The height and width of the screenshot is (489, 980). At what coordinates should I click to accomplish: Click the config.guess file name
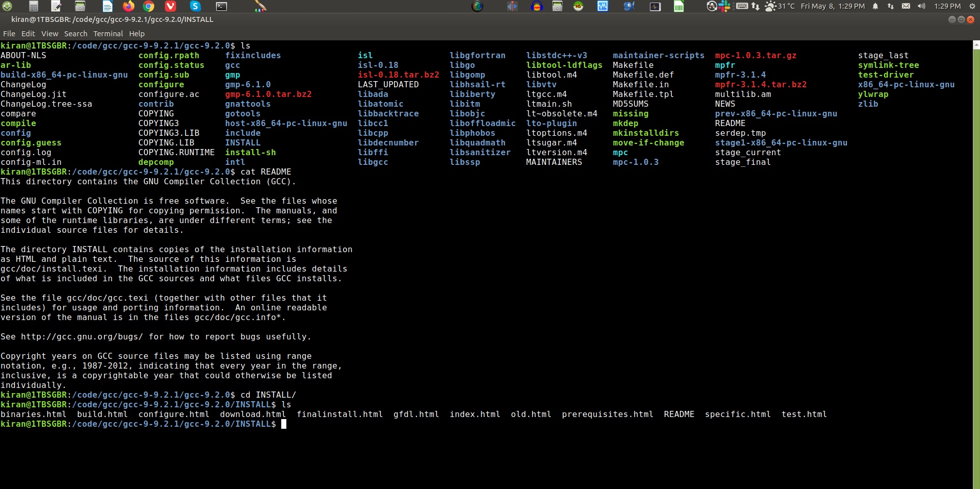pos(31,143)
